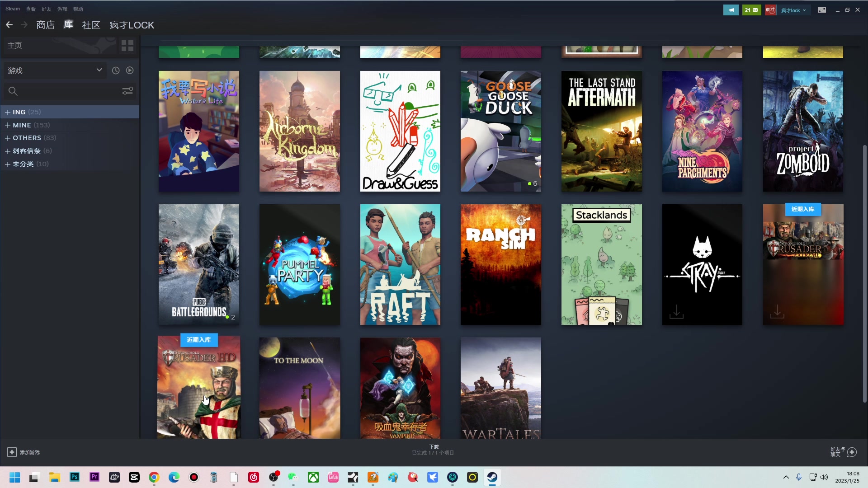Open the 游戏 menu in menu bar
868x488 pixels.
62,9
